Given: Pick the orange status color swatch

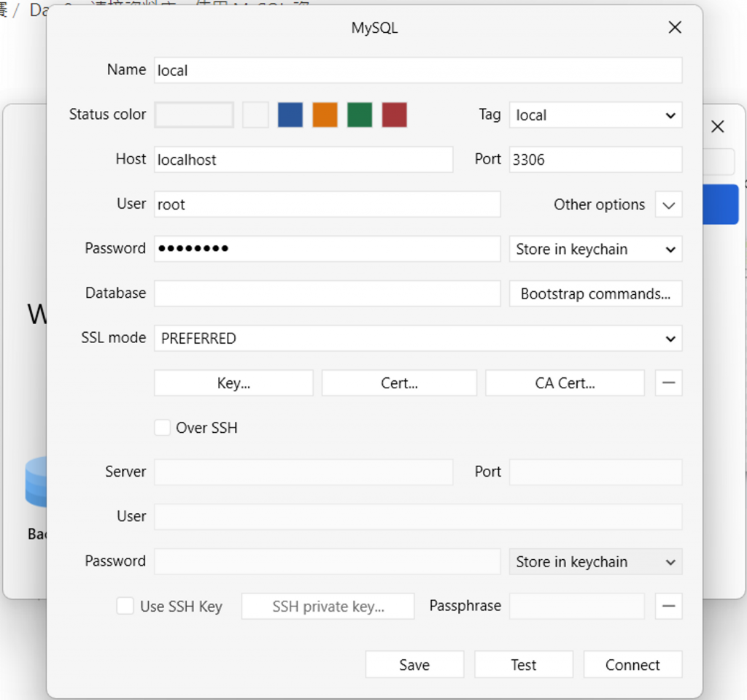Looking at the screenshot, I should (x=325, y=115).
